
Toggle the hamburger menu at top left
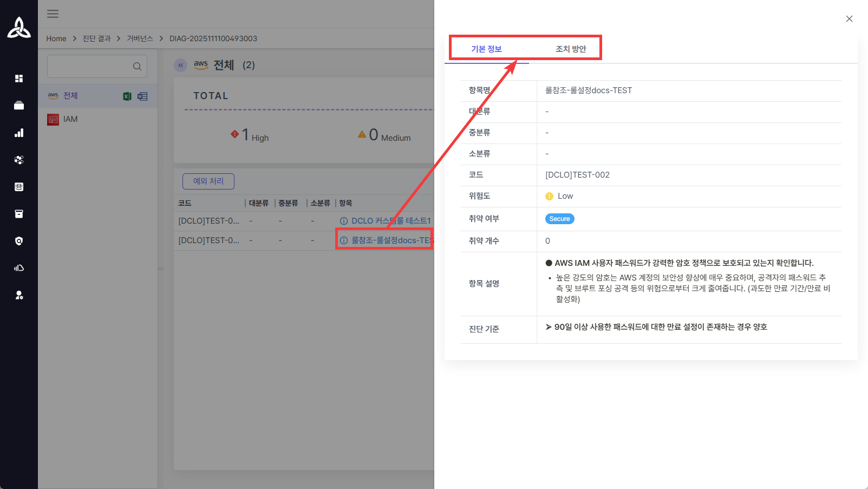(x=53, y=14)
